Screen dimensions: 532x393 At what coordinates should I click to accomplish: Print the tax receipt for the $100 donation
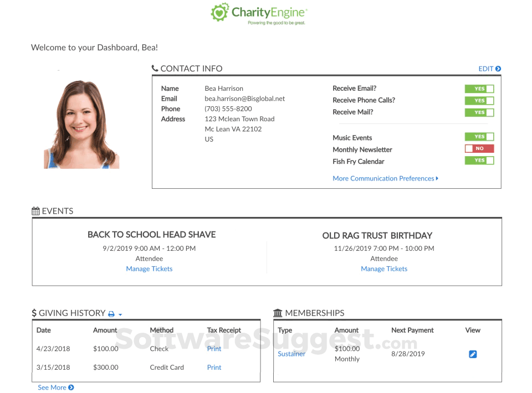coord(214,349)
